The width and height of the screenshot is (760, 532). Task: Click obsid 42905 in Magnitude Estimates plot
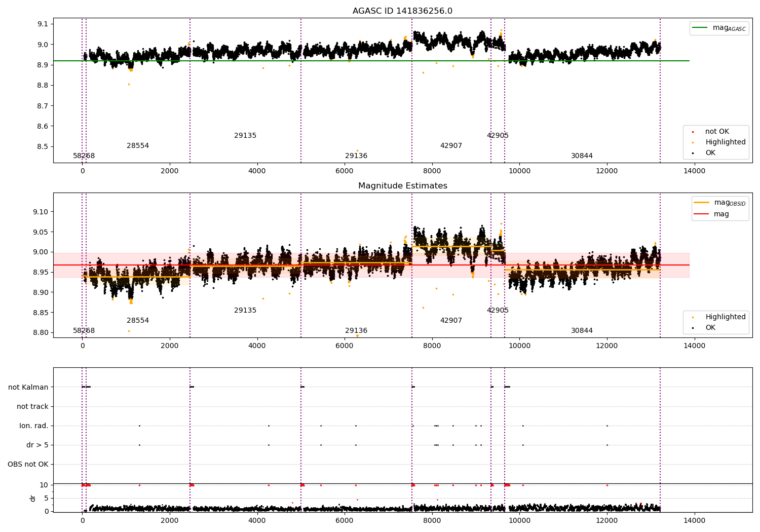tap(498, 311)
